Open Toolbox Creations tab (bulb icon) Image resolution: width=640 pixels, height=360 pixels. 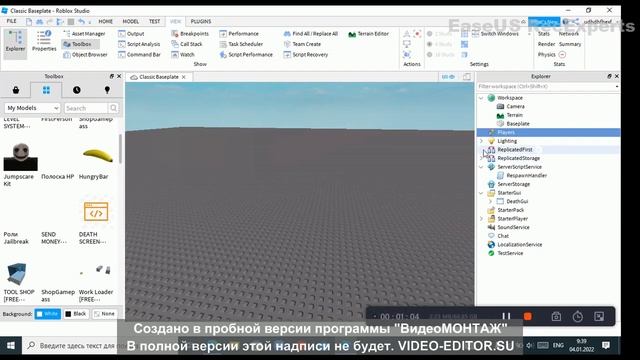(107, 90)
